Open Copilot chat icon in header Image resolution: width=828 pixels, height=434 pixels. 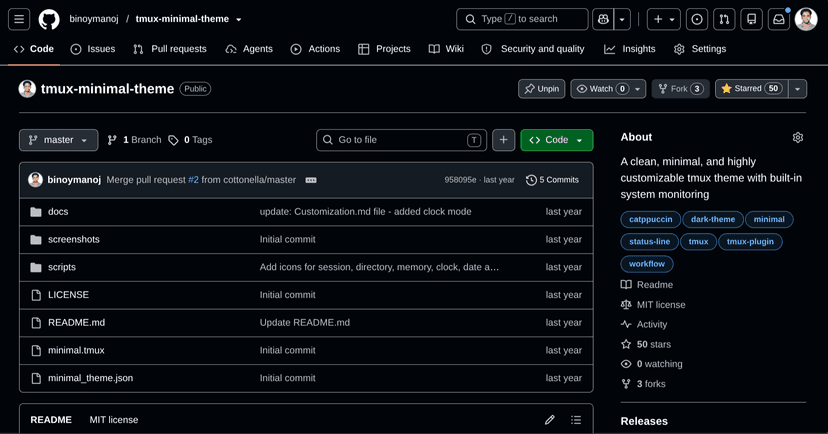[603, 20]
